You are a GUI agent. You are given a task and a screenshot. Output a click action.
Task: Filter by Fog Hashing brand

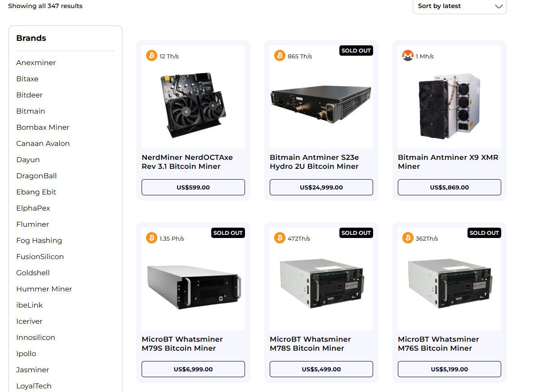39,240
